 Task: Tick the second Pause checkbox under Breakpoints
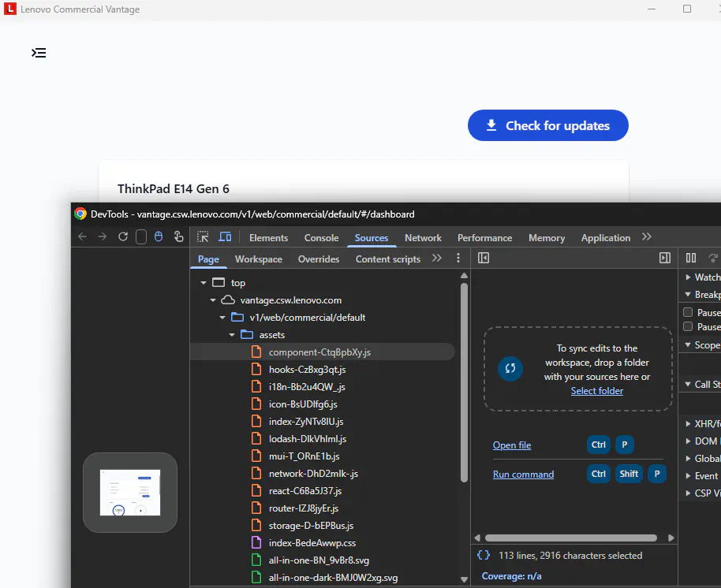tap(688, 327)
